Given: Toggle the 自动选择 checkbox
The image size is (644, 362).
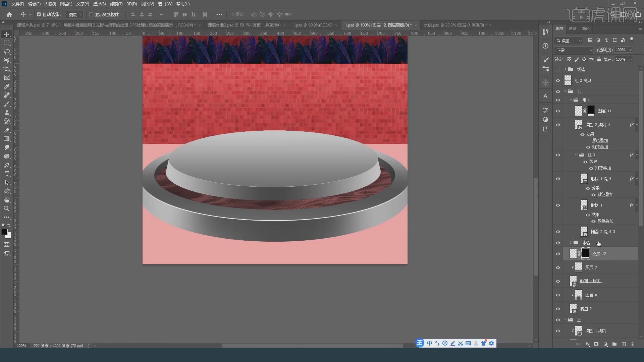Looking at the screenshot, I should [39, 14].
